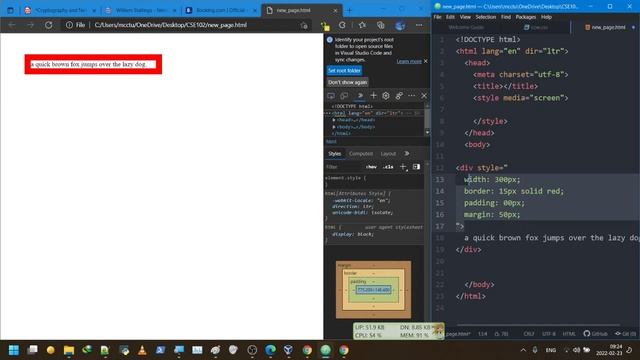Click HTML grammar selector in status bar
This screenshot has width=640, height=360.
(569, 333)
